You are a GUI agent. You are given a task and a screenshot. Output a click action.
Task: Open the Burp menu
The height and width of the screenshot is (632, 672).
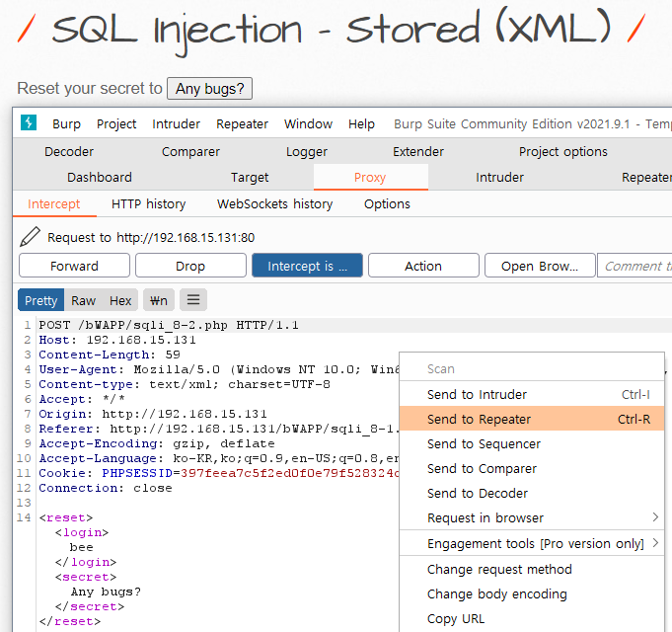[x=66, y=123]
